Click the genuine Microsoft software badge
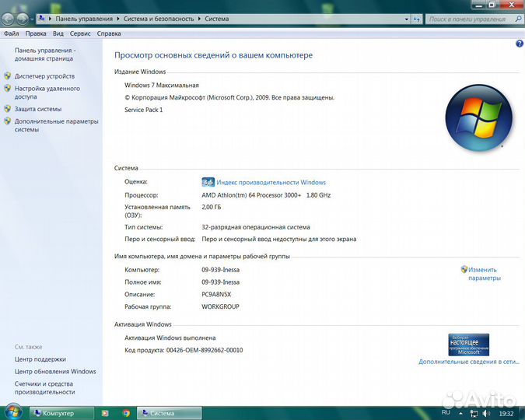The width and height of the screenshot is (525, 420). (x=468, y=344)
